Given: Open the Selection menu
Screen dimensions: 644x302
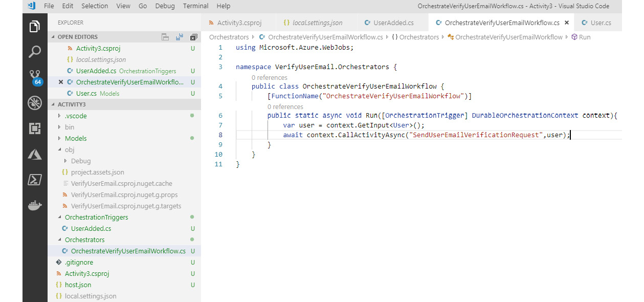Looking at the screenshot, I should tap(95, 6).
